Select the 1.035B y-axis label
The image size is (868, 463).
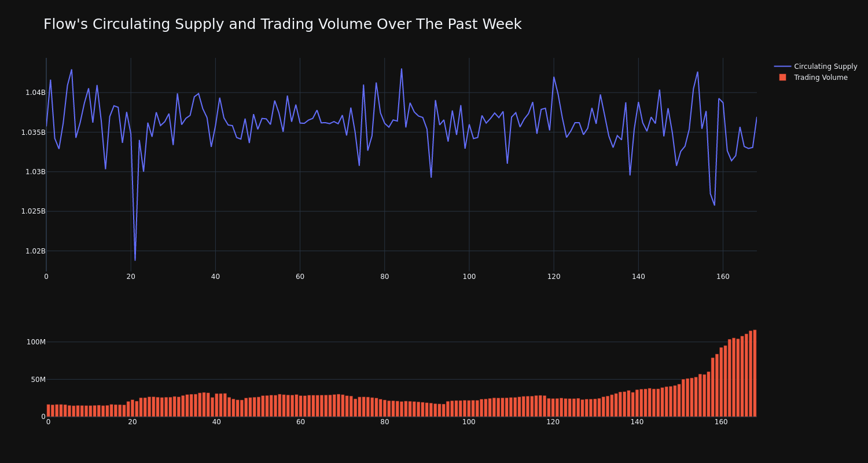(x=33, y=133)
